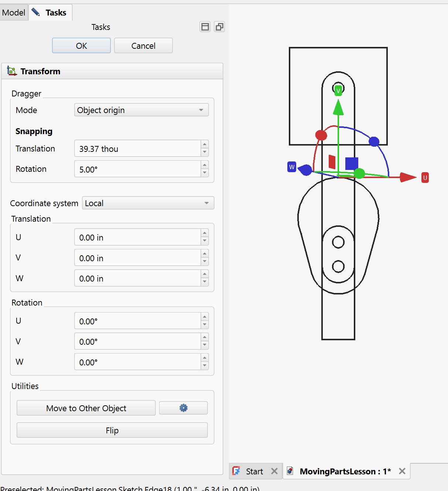Image resolution: width=448 pixels, height=491 pixels.
Task: Click the red U axis arrow
Action: [408, 177]
